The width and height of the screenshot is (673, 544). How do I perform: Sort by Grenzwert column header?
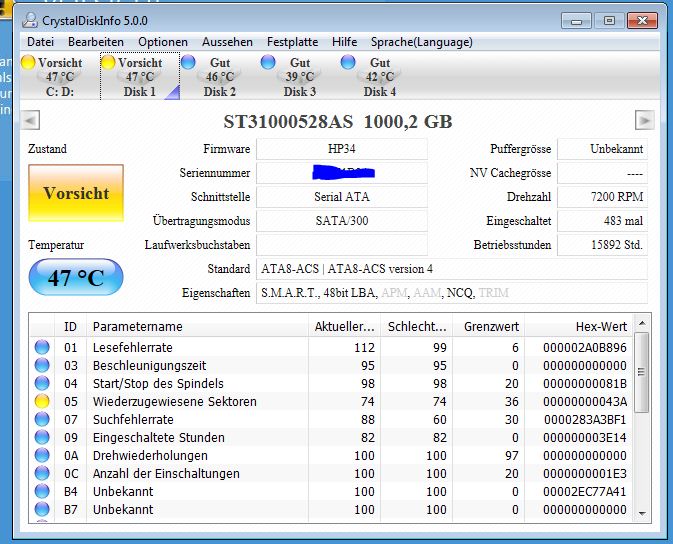click(x=488, y=326)
